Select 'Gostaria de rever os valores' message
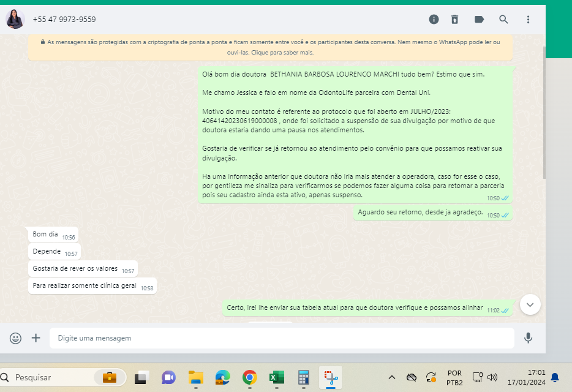 (x=83, y=269)
